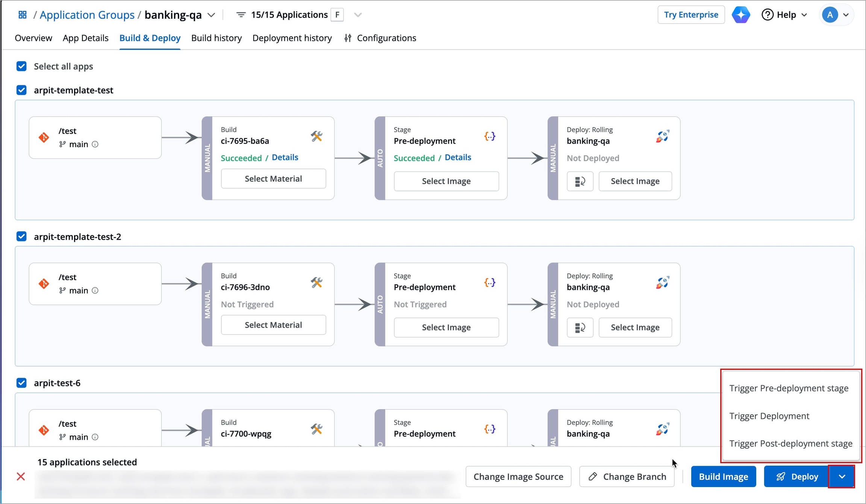This screenshot has width=866, height=504.
Task: Click the dashboard grid icon in breadcrumb
Action: [x=23, y=15]
